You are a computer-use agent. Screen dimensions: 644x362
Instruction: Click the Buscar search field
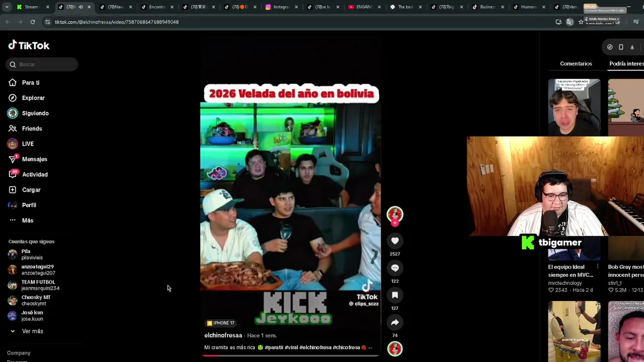point(42,64)
